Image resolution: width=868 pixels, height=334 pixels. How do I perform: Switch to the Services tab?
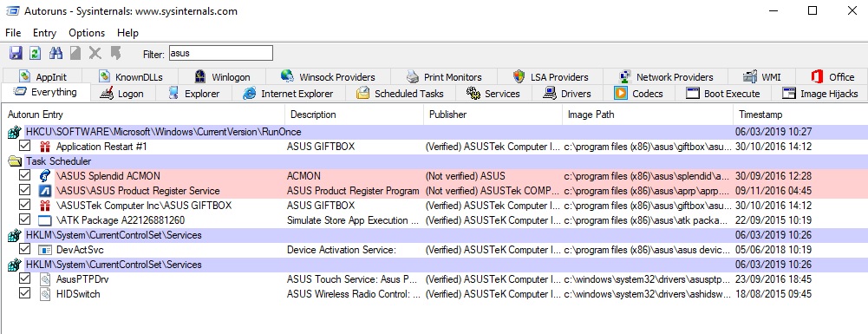[x=493, y=94]
